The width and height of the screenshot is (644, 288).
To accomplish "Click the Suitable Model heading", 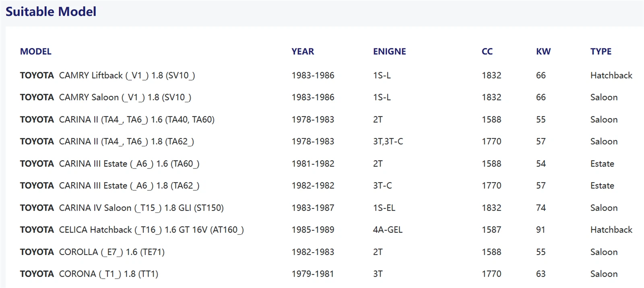I will coord(51,11).
